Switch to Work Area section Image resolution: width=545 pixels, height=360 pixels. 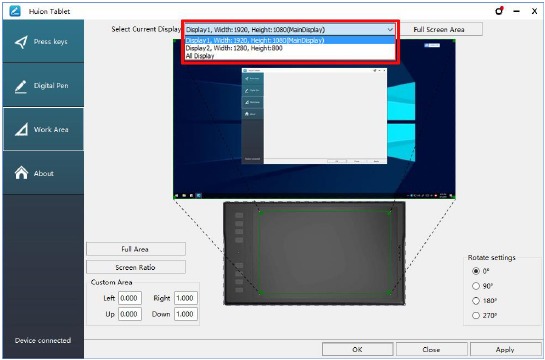pyautogui.click(x=43, y=129)
